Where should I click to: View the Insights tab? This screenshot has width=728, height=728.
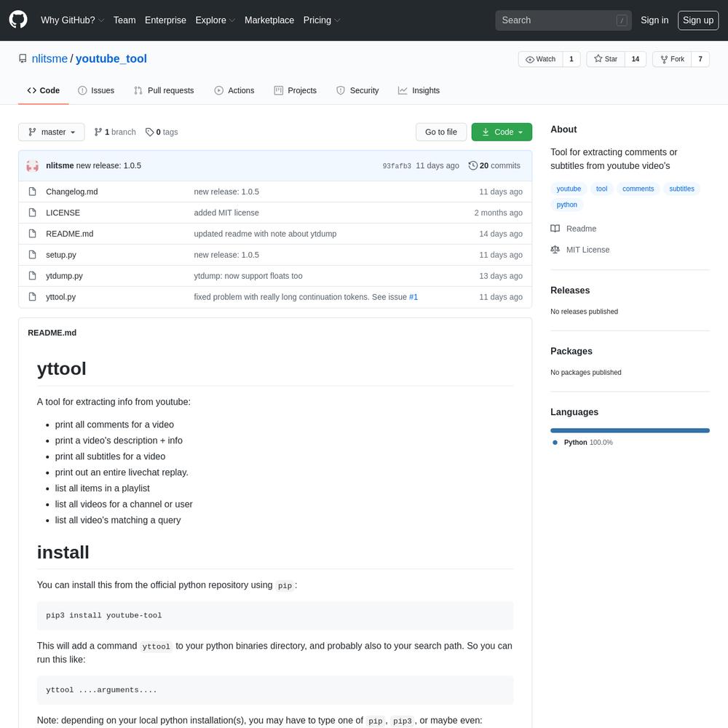coord(419,90)
